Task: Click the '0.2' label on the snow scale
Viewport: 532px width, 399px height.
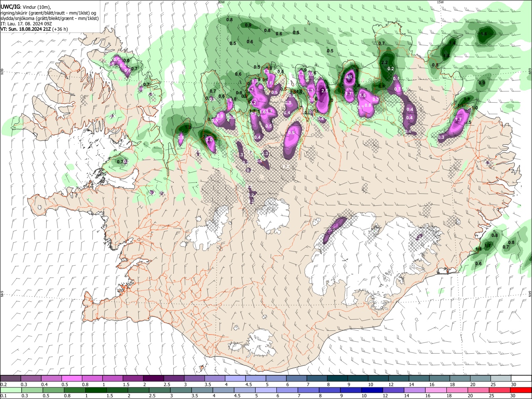Action: point(3,384)
